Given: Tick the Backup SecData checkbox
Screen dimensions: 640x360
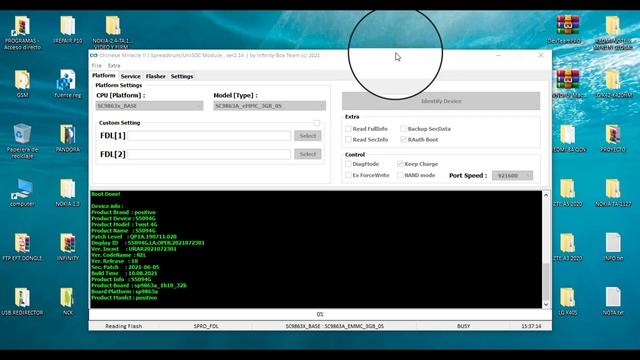Looking at the screenshot, I should tap(403, 129).
